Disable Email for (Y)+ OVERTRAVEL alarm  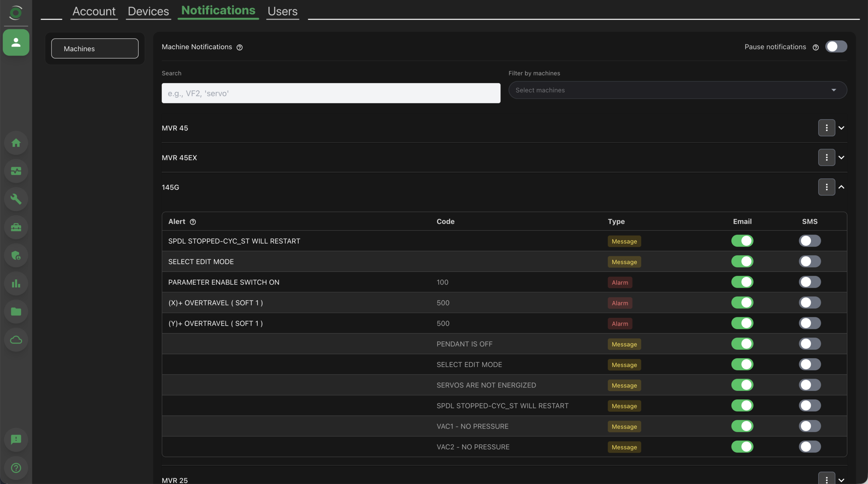(x=742, y=323)
